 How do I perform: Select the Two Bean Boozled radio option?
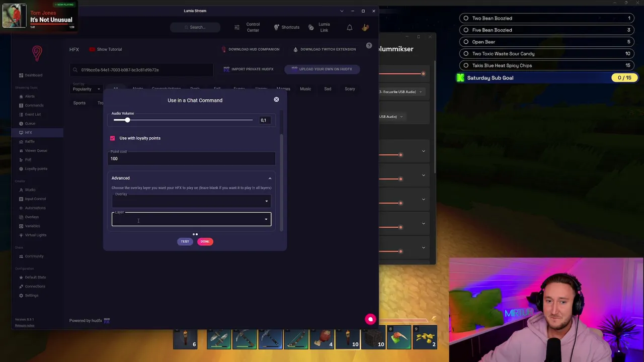tap(466, 18)
